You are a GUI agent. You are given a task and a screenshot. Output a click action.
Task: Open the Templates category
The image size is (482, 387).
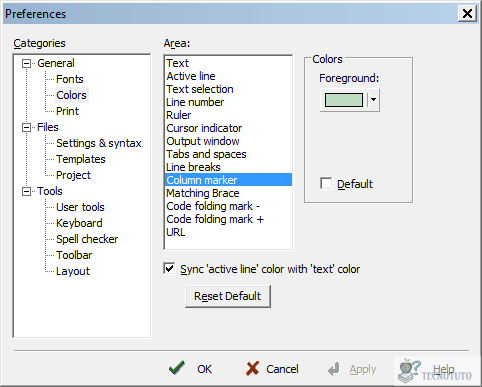coord(81,159)
